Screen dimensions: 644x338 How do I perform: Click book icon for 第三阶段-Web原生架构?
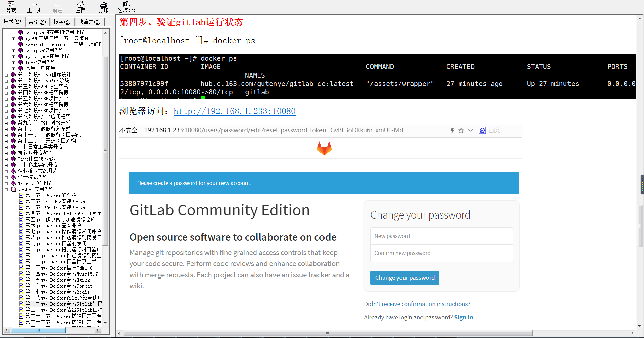pyautogui.click(x=13, y=87)
